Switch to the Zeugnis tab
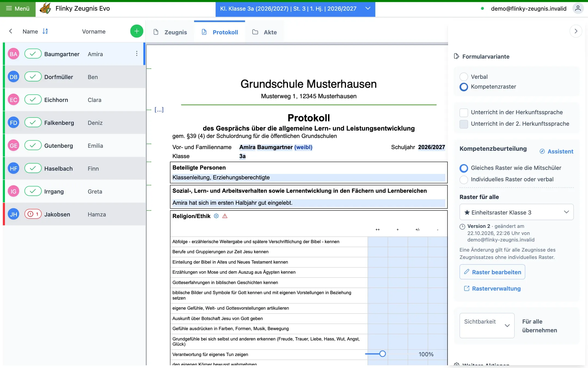Image resolution: width=588 pixels, height=368 pixels. (x=170, y=32)
